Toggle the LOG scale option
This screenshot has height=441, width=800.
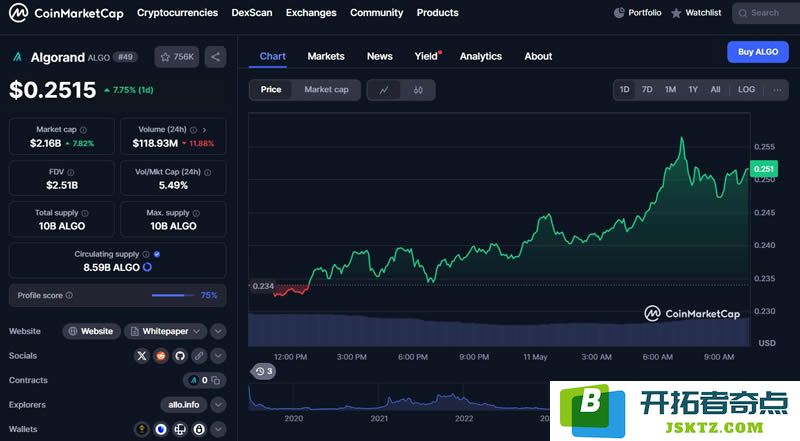tap(746, 90)
